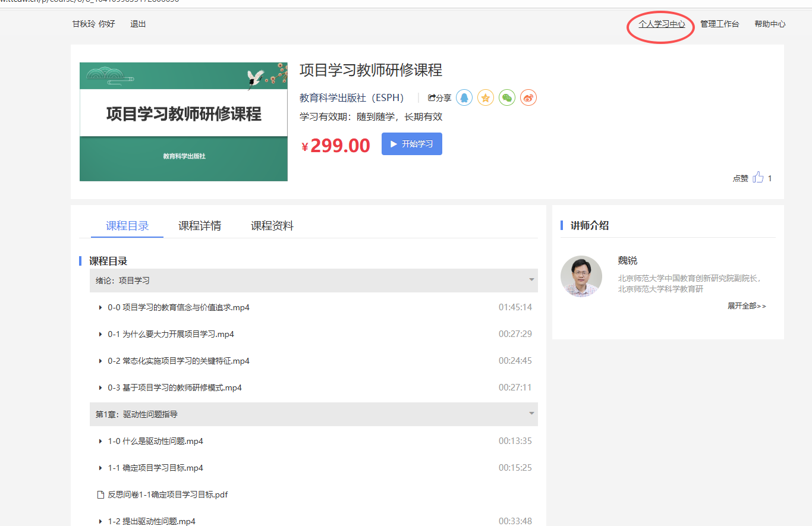Open the instructor 魏锐's photo
The width and height of the screenshot is (812, 526).
[x=581, y=276]
